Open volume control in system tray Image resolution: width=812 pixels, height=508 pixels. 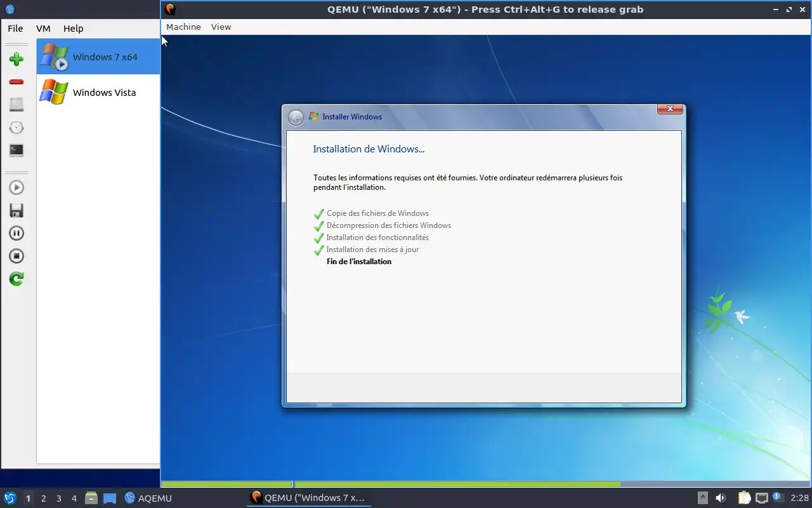(x=721, y=498)
